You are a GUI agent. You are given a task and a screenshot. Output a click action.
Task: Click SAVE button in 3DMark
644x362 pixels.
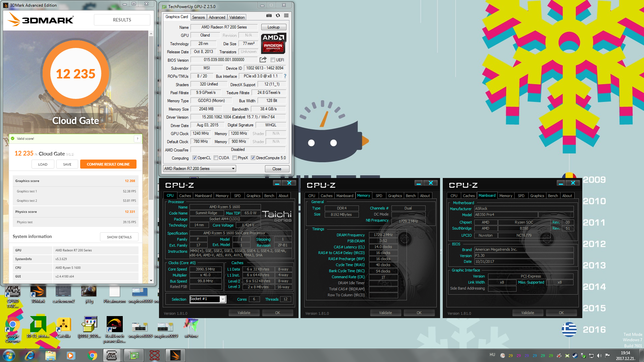tap(67, 164)
